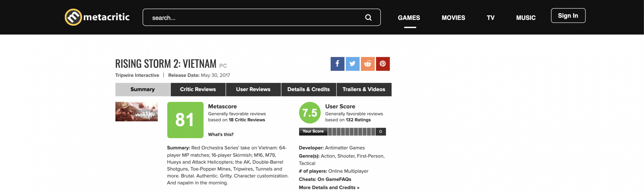Click the Rising Storm 2 cover thumbnail
The image size is (644, 193).
pos(137,112)
